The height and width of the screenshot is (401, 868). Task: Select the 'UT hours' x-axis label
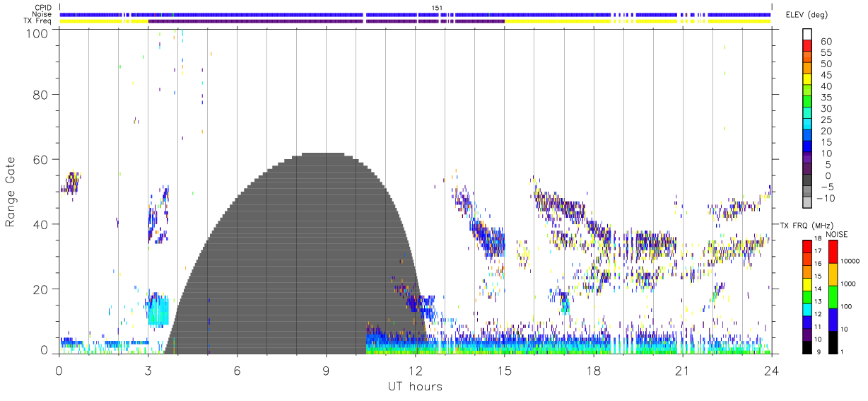point(415,386)
